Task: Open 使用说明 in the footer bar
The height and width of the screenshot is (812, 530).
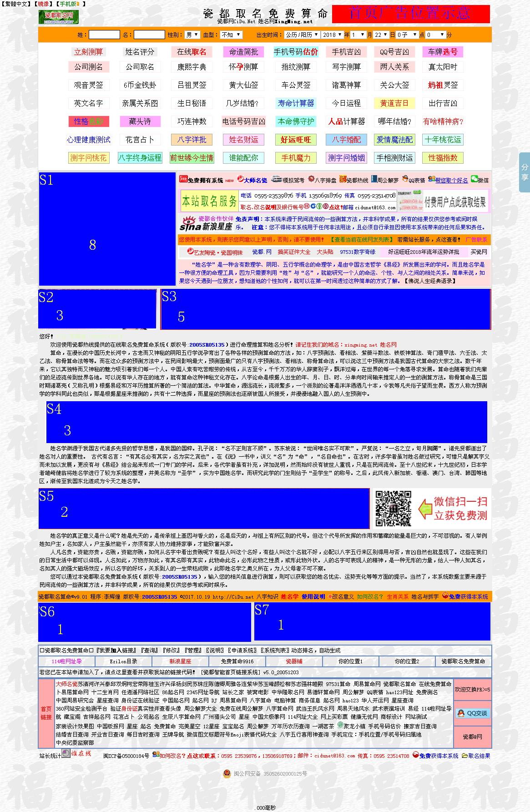Action: (x=313, y=596)
